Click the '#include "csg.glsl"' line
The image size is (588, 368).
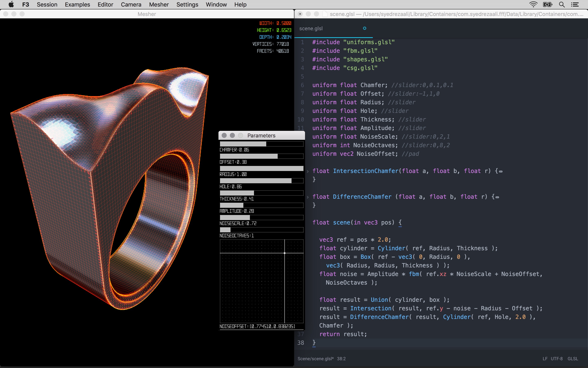[x=345, y=68]
